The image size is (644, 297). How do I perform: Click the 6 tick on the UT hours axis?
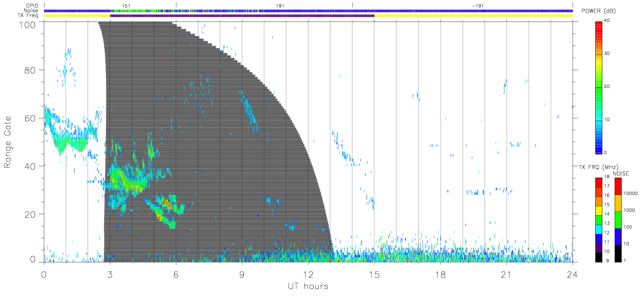(176, 274)
